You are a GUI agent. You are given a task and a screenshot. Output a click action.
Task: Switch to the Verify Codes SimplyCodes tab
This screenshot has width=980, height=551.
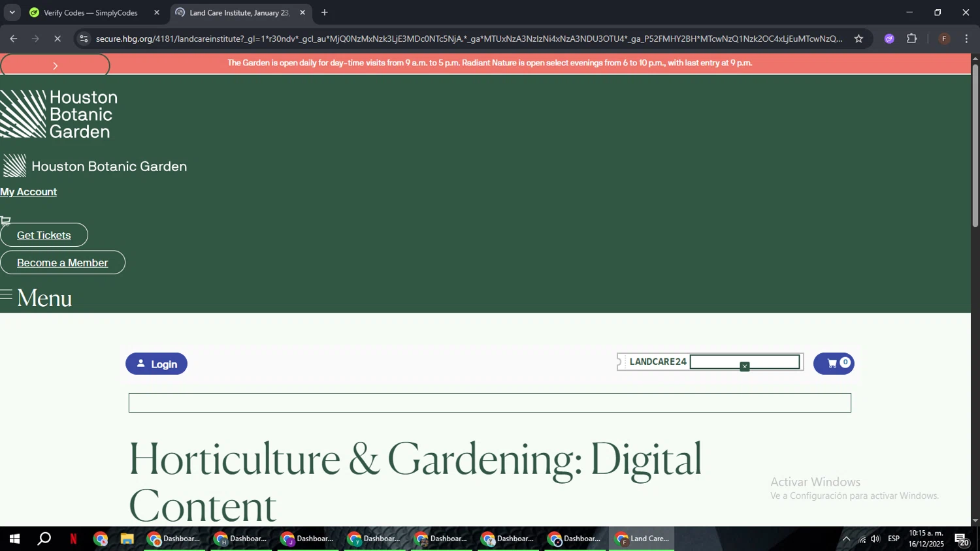click(x=91, y=12)
